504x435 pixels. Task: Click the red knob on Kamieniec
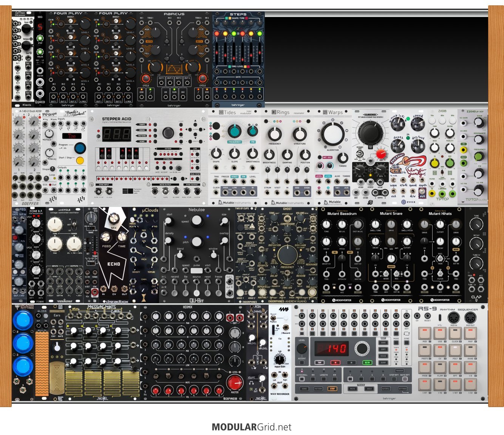381,154
